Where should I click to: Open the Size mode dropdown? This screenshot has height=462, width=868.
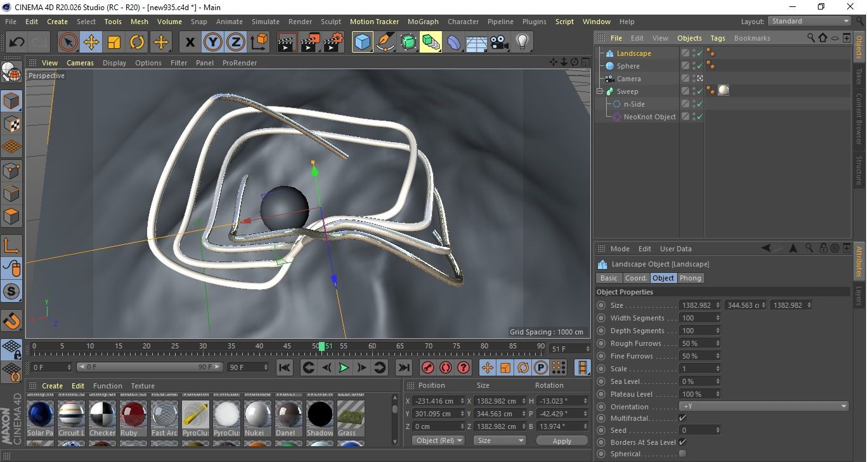(x=500, y=440)
